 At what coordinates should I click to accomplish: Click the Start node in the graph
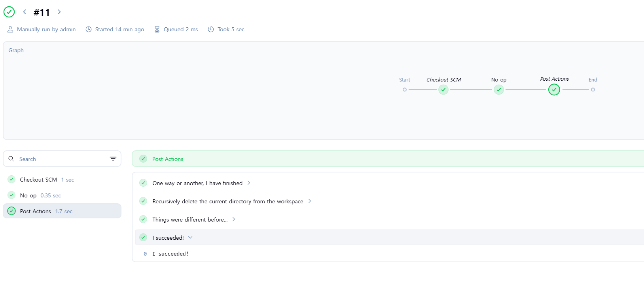tap(404, 90)
